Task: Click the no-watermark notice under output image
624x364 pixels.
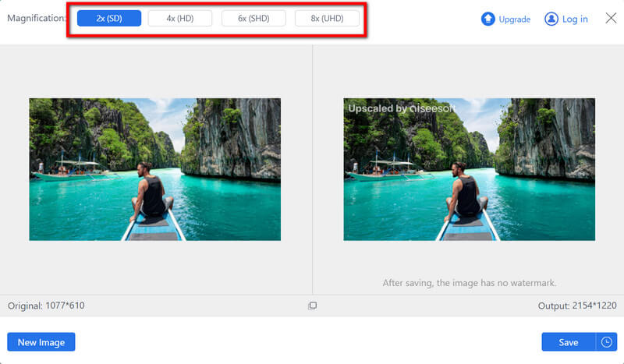Action: [x=469, y=283]
